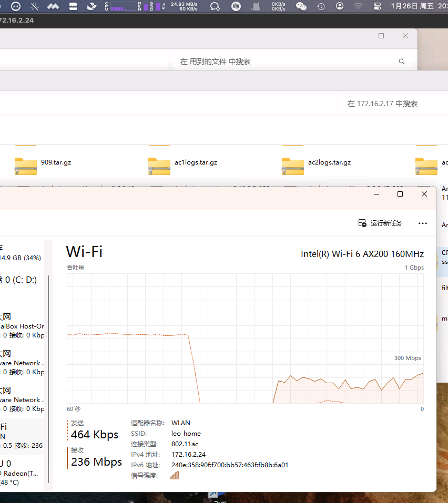Select the ac1logs.tar.gz archive file

coord(183,166)
